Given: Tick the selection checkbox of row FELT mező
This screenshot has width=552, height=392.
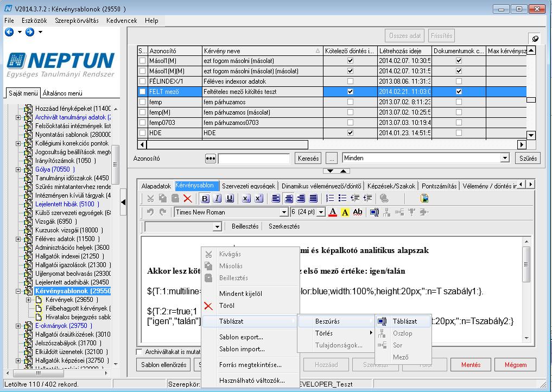Looking at the screenshot, I should (x=142, y=92).
